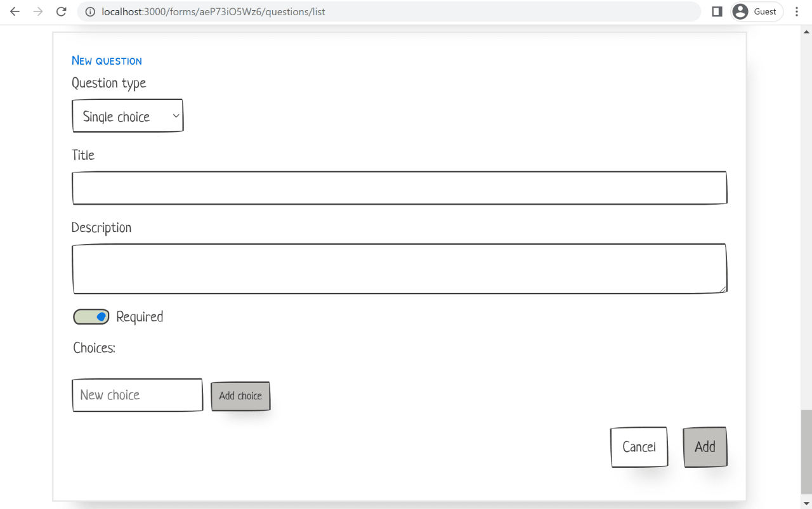Screen dimensions: 812x509
Task: Open the browser three-dot menu
Action: tap(797, 11)
